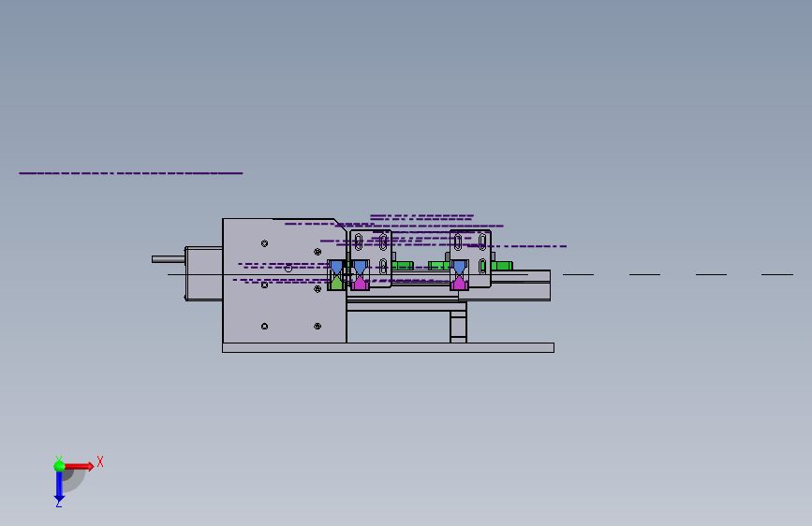Viewport: 812px width, 526px height.
Task: Select the green part at far right end
Action: (501, 266)
